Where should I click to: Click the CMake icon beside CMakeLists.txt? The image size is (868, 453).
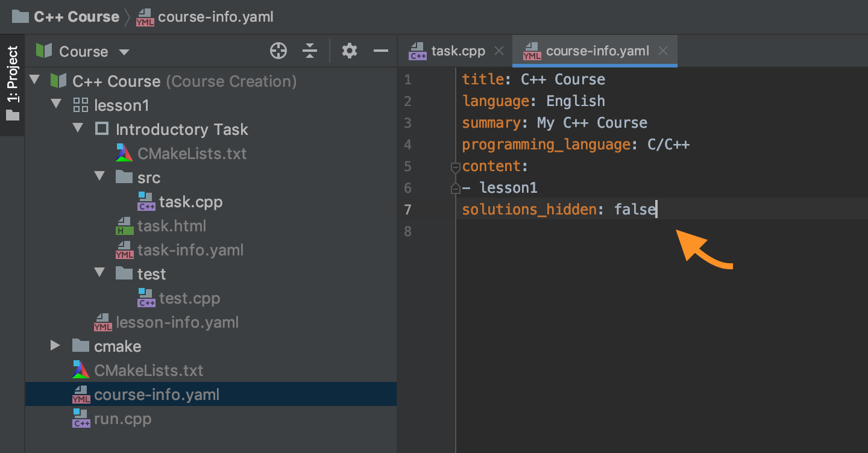(123, 153)
